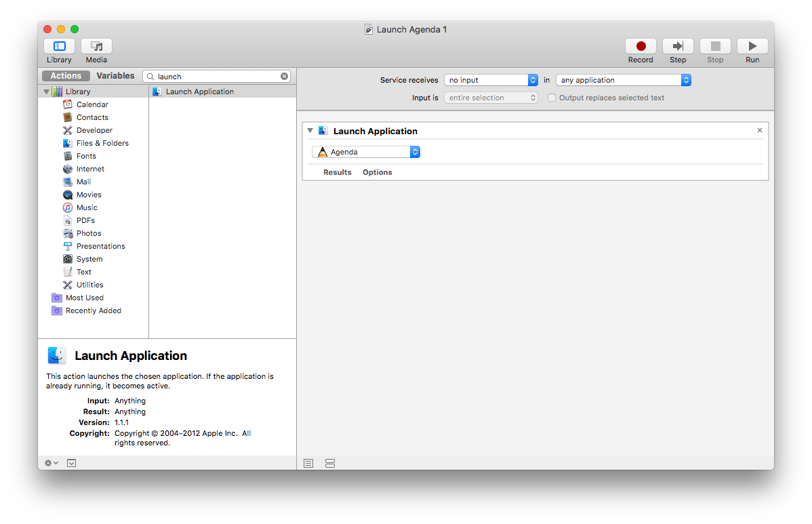The image size is (812, 524).
Task: Select the Mail category icon
Action: [x=67, y=182]
